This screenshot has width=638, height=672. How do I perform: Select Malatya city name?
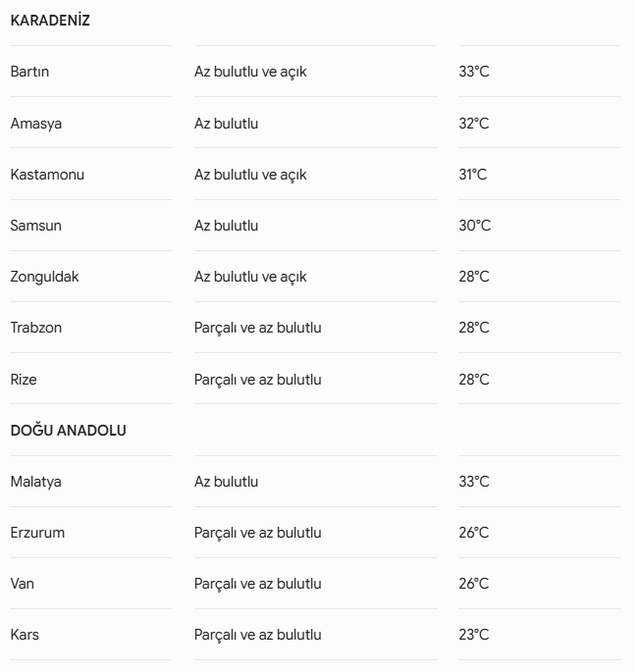[x=36, y=482]
